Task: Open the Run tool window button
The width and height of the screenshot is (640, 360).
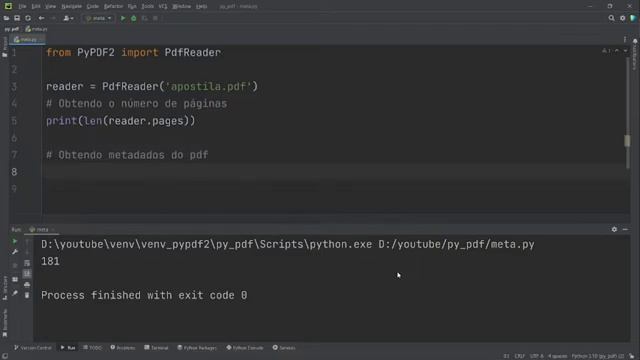Action: [x=68, y=348]
